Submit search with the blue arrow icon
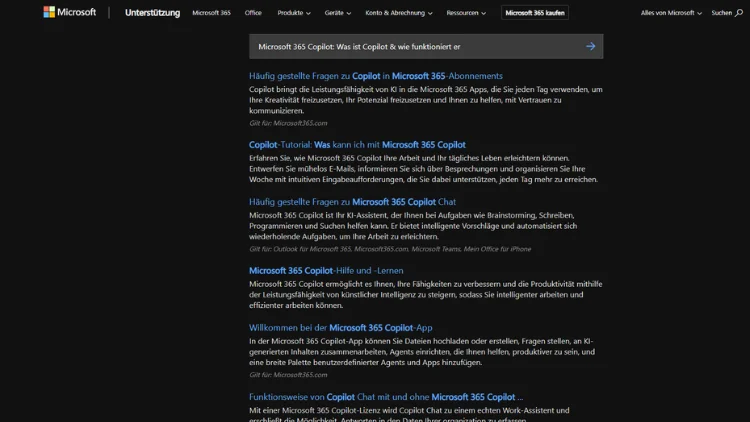This screenshot has height=422, width=750. (591, 46)
